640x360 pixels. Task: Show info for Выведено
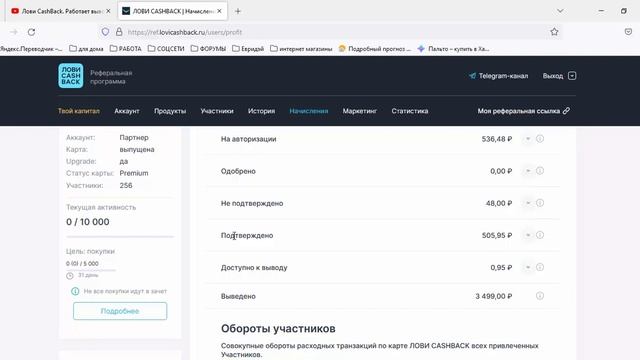click(540, 296)
